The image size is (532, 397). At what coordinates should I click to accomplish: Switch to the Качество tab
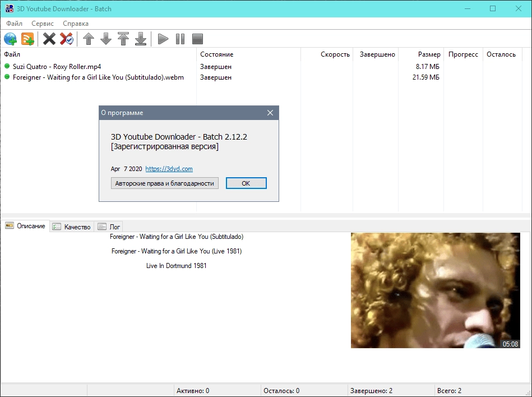tap(72, 227)
